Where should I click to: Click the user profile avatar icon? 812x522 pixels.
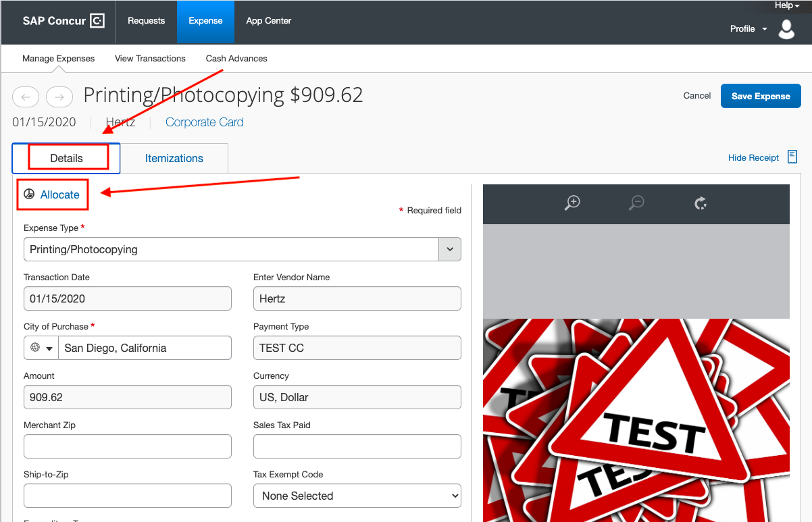click(786, 29)
